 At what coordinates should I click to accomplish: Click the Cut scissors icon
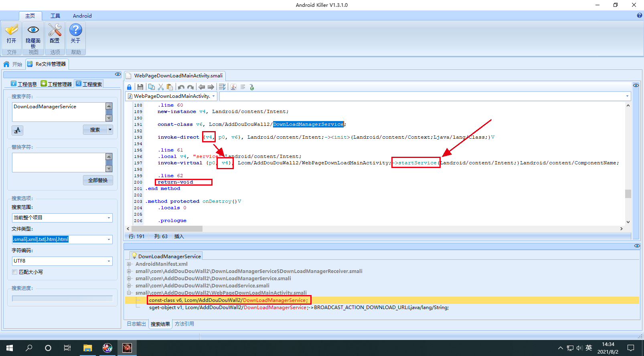coord(161,87)
